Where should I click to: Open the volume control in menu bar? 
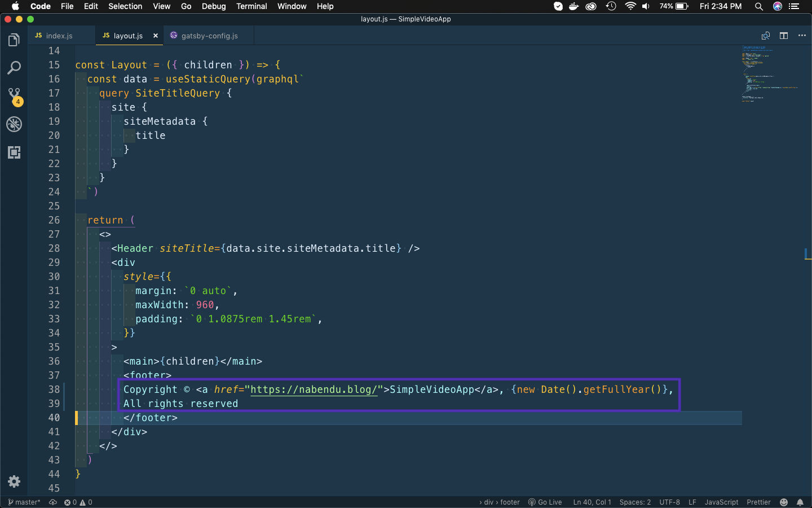click(646, 6)
